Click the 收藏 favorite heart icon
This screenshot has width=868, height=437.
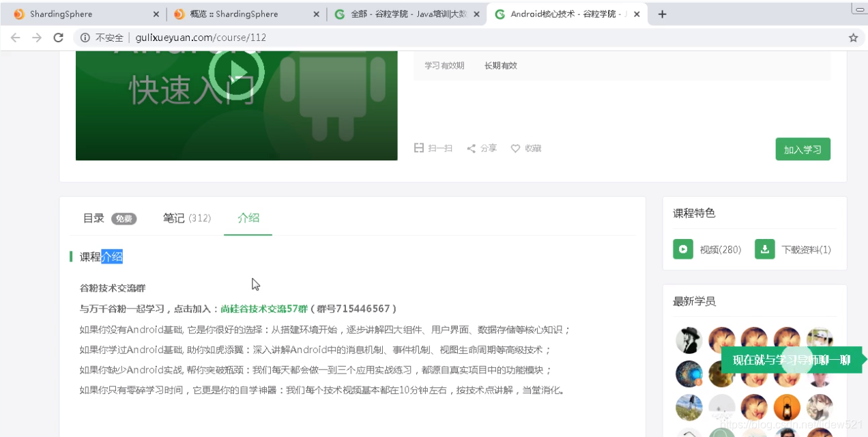point(516,148)
